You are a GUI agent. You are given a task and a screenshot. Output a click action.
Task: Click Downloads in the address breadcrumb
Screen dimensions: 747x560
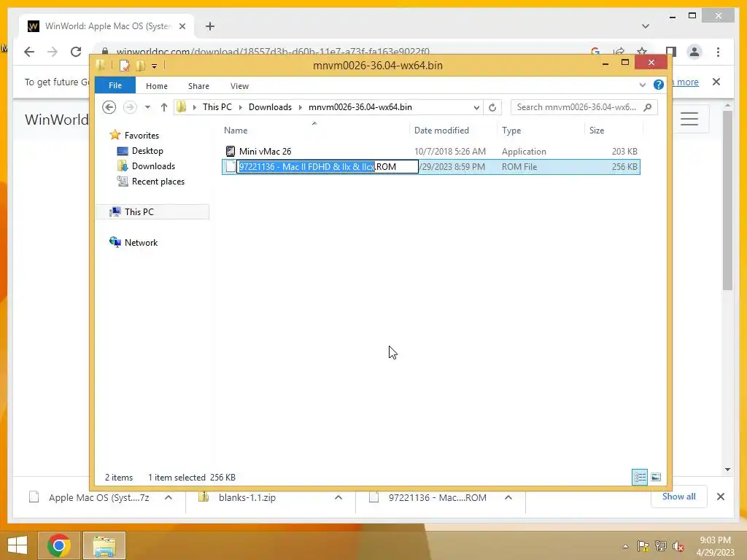pos(270,107)
